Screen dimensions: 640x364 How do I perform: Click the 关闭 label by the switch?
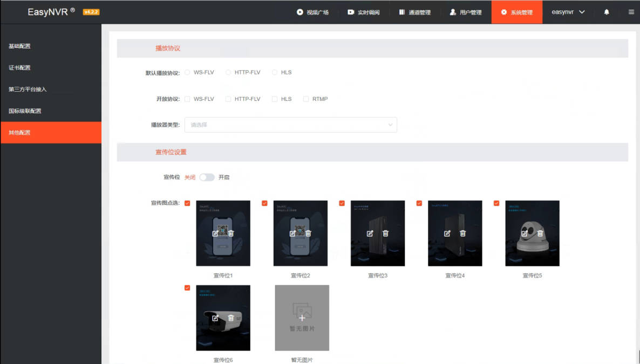[x=190, y=177]
